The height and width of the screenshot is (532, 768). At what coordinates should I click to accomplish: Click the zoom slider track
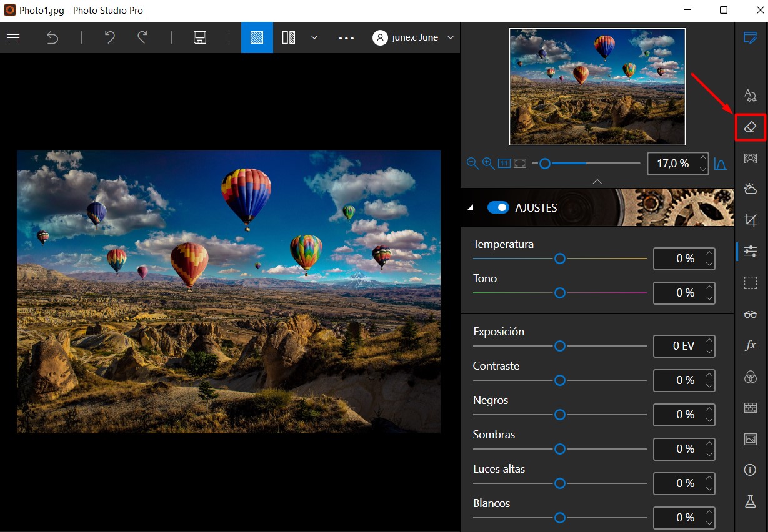tap(587, 164)
